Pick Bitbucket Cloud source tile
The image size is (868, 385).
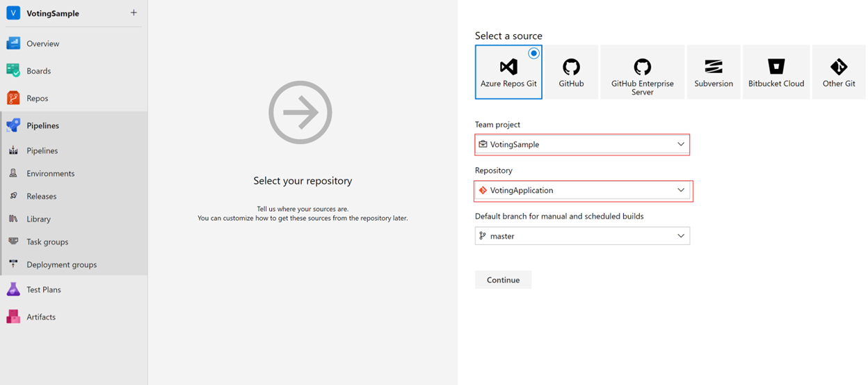[776, 72]
